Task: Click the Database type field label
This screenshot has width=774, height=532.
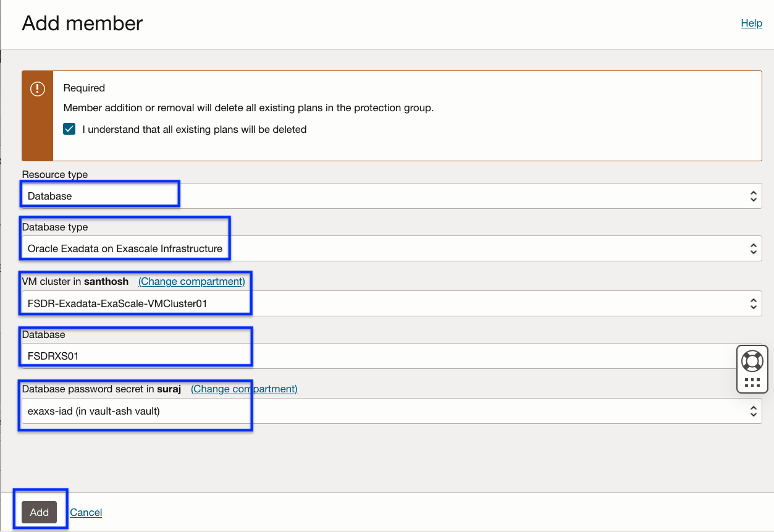Action: [55, 227]
